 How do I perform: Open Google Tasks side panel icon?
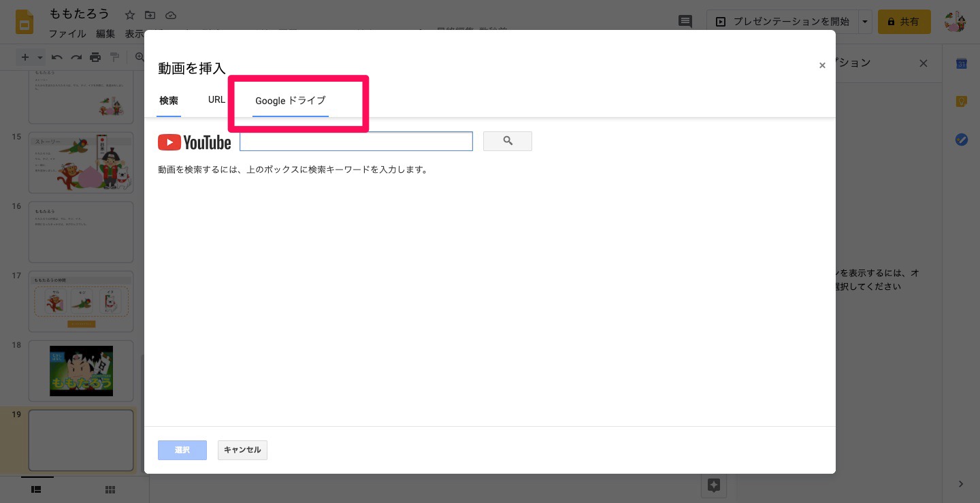[962, 140]
